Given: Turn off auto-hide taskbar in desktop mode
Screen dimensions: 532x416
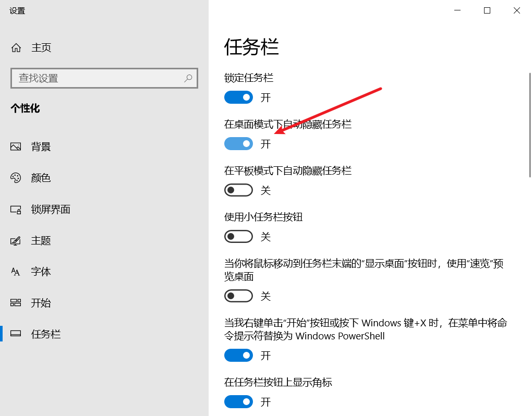Looking at the screenshot, I should tap(238, 143).
